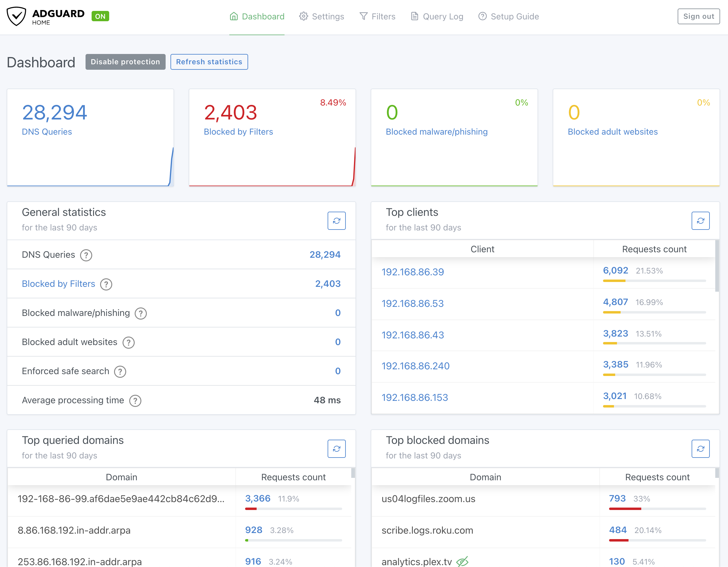Click the 48 ms average processing time
728x567 pixels.
click(327, 401)
